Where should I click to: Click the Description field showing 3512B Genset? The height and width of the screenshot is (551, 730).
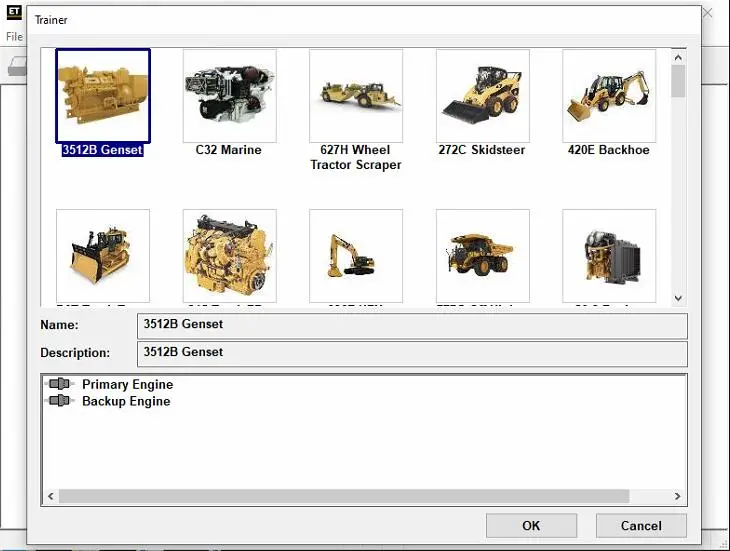tap(412, 354)
